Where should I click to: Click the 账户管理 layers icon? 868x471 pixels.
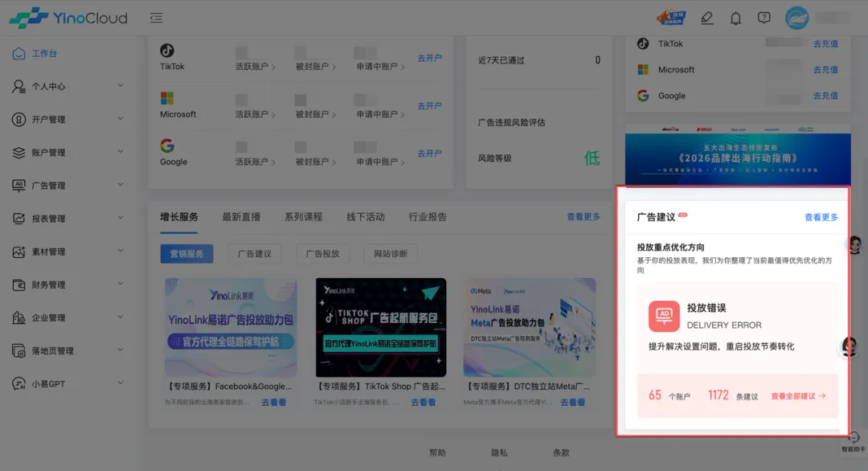pos(18,152)
